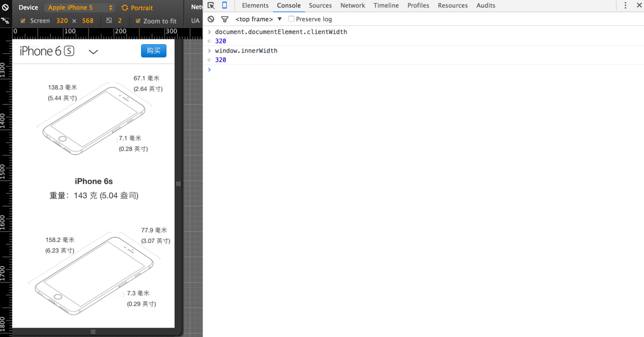Open the console filter funnel icon
The width and height of the screenshot is (644, 337).
[x=225, y=19]
